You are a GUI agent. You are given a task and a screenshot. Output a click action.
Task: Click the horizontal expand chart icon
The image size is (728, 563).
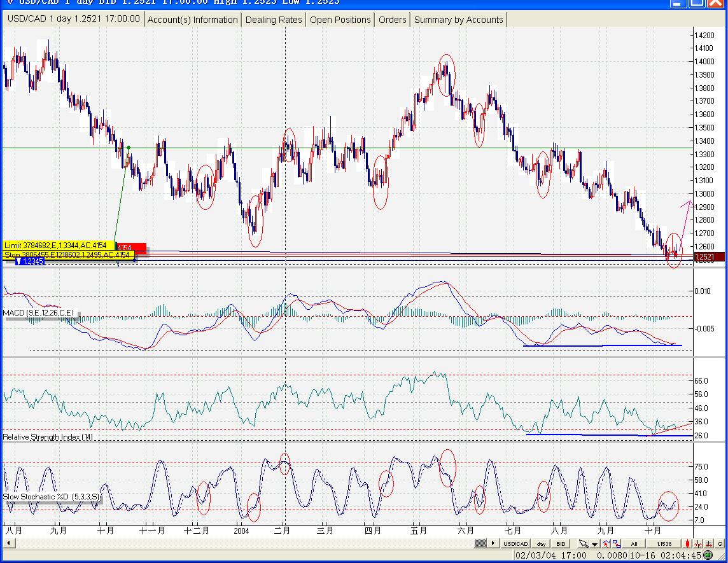[x=709, y=543]
